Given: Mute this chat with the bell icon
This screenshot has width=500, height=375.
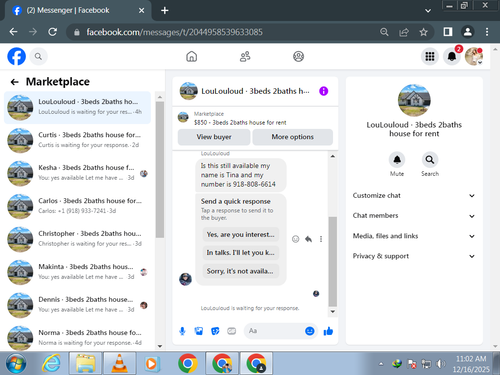Looking at the screenshot, I should [x=397, y=160].
